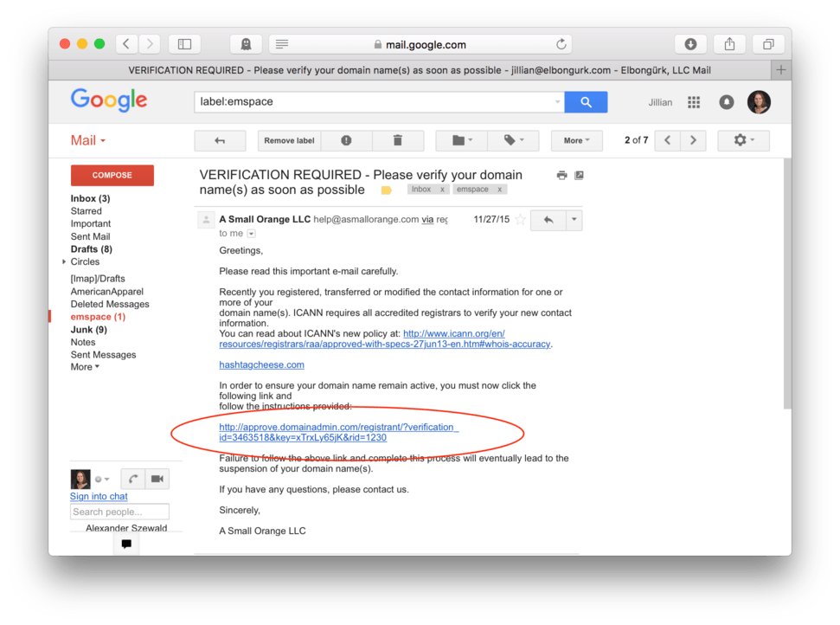Screen dimensions: 840x625
Task: Open the Important folder
Action: click(91, 223)
